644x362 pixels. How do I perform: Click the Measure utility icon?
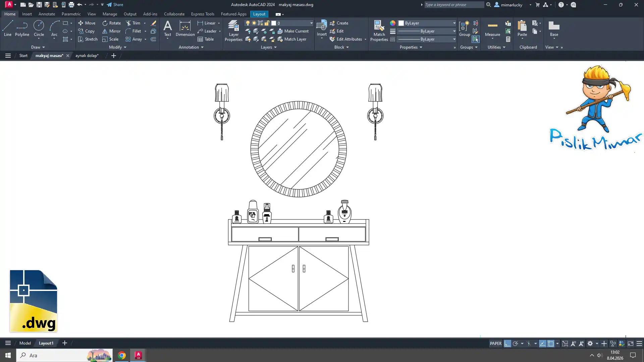(492, 28)
